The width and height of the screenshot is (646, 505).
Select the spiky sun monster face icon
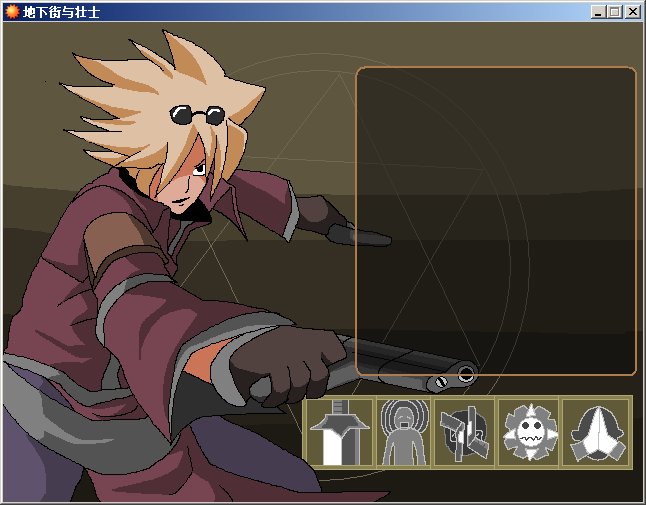click(x=529, y=432)
